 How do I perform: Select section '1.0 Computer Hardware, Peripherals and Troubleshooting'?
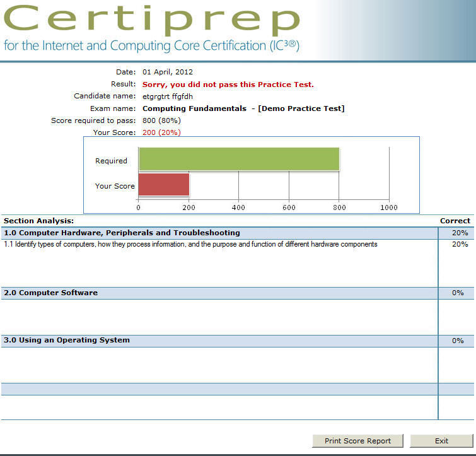pos(219,233)
